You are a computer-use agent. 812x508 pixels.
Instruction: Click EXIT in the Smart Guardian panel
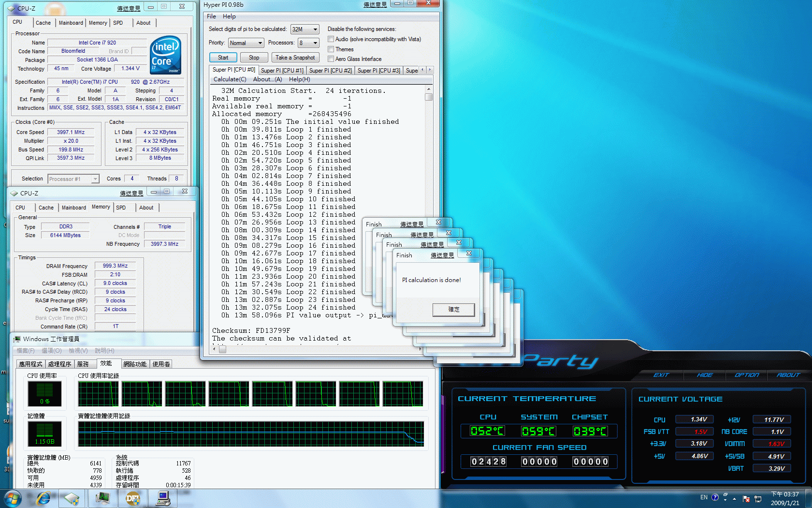[x=661, y=375]
